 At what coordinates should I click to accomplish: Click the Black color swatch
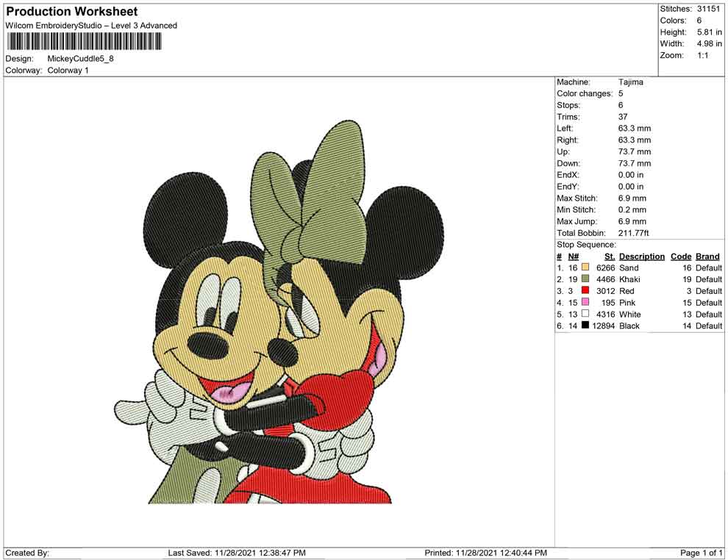click(585, 326)
